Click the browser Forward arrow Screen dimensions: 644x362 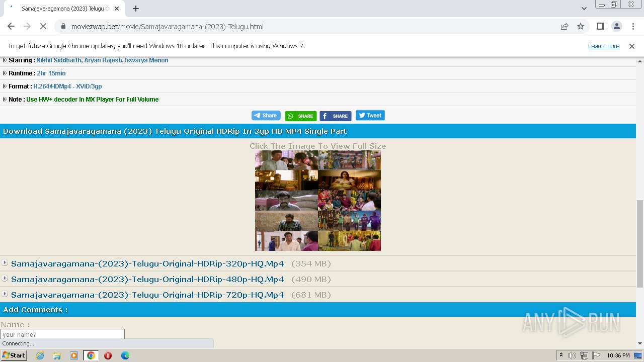(27, 26)
